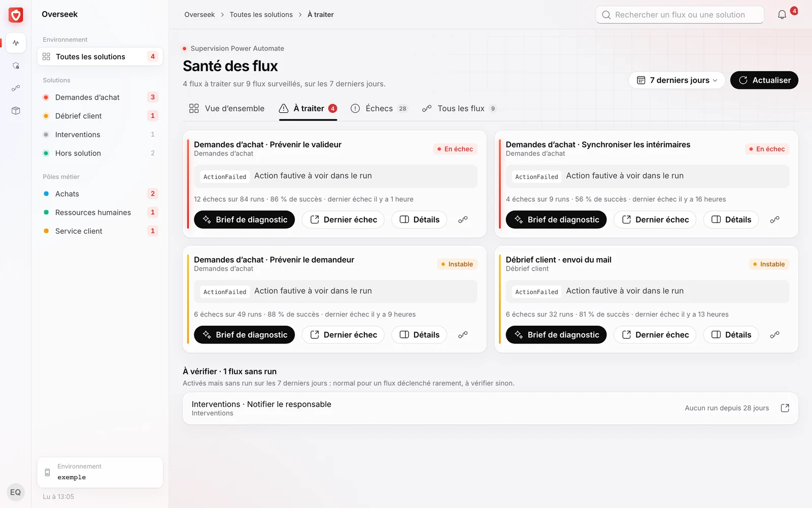Screen dimensions: 812x508
Task: Select Hors solution in the sidebar
Action: pos(100,153)
